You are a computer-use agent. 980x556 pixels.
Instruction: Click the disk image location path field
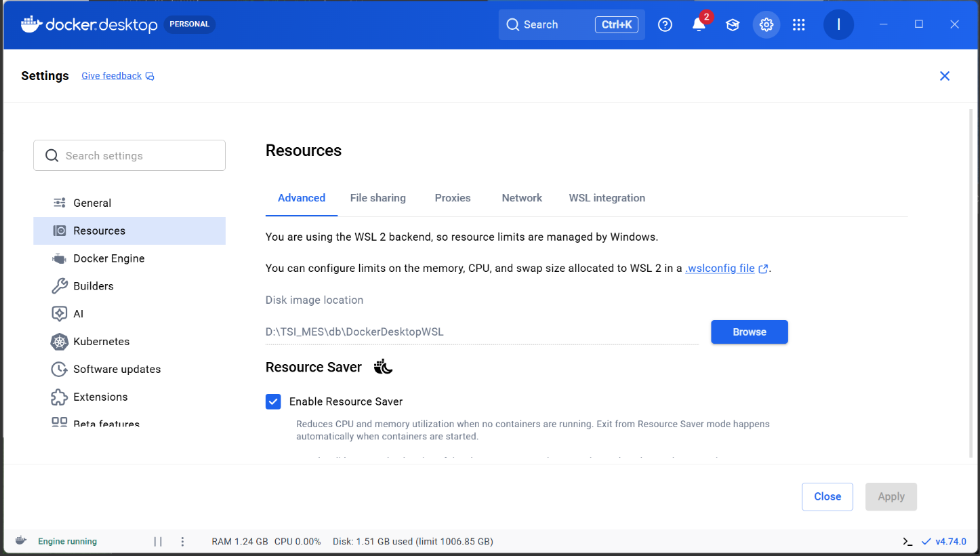coord(482,332)
